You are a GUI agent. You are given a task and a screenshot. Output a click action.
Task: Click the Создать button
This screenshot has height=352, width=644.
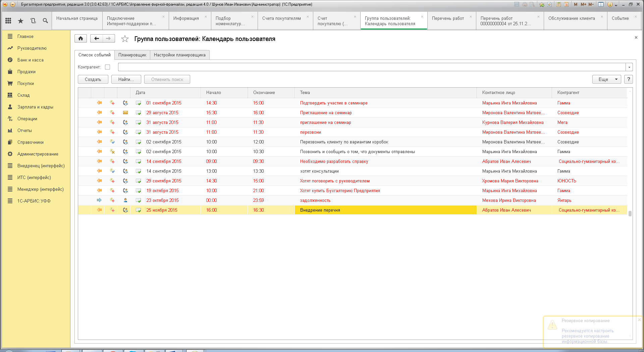coord(93,79)
